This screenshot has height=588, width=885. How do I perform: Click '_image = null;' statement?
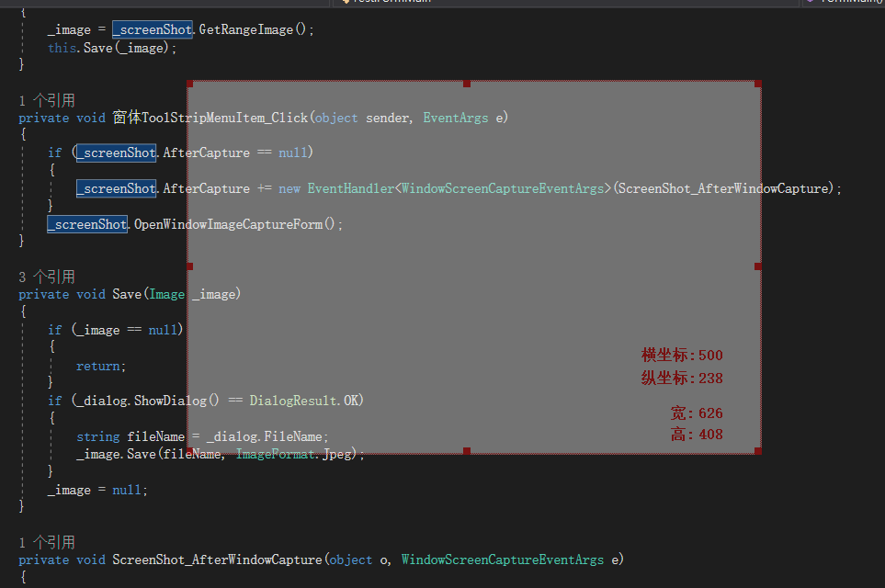[x=97, y=490]
